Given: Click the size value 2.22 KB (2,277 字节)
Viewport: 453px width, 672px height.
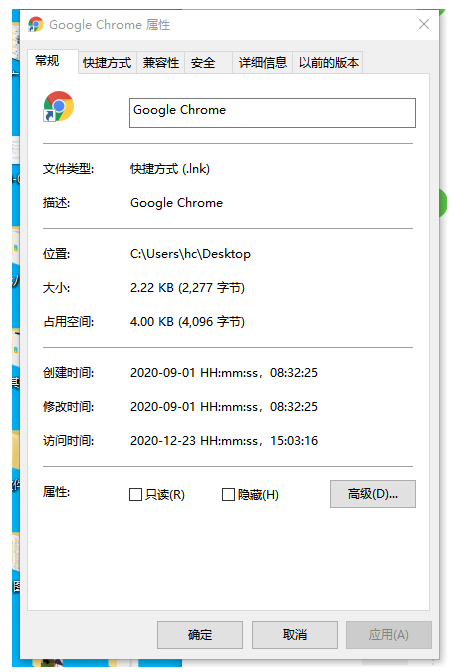Looking at the screenshot, I should 187,288.
